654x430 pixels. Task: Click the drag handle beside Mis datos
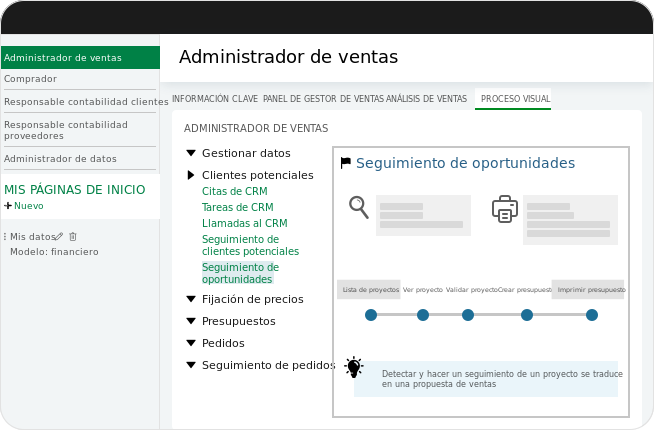point(5,237)
